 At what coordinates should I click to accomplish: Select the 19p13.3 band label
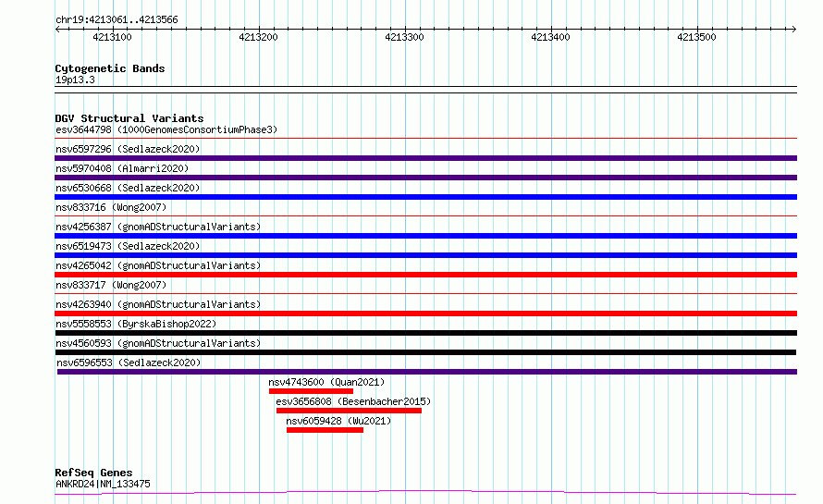(x=75, y=80)
